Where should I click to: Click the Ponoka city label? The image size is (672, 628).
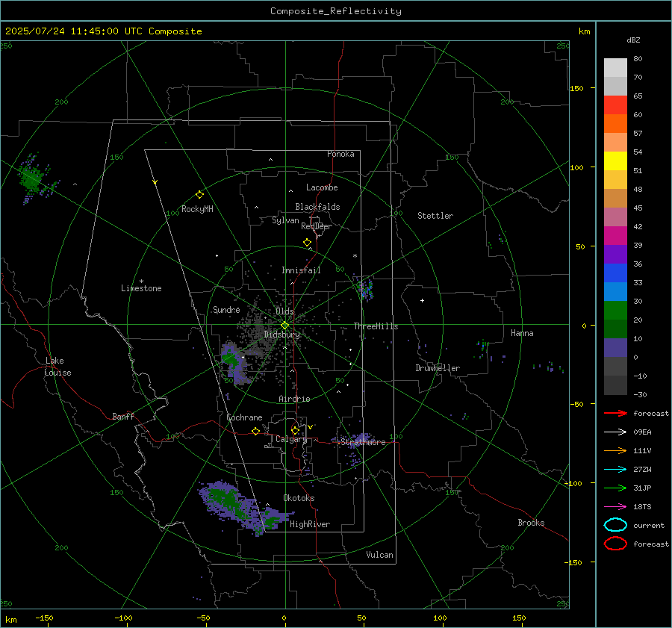click(340, 154)
